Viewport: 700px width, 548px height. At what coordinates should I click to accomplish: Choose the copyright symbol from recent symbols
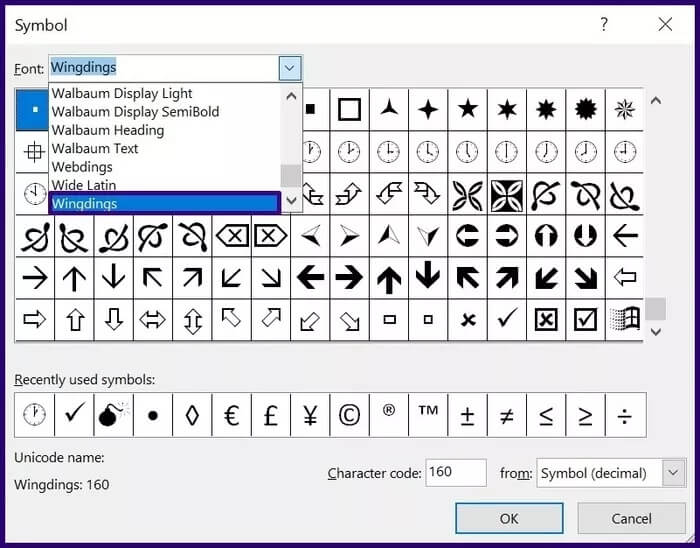click(350, 415)
